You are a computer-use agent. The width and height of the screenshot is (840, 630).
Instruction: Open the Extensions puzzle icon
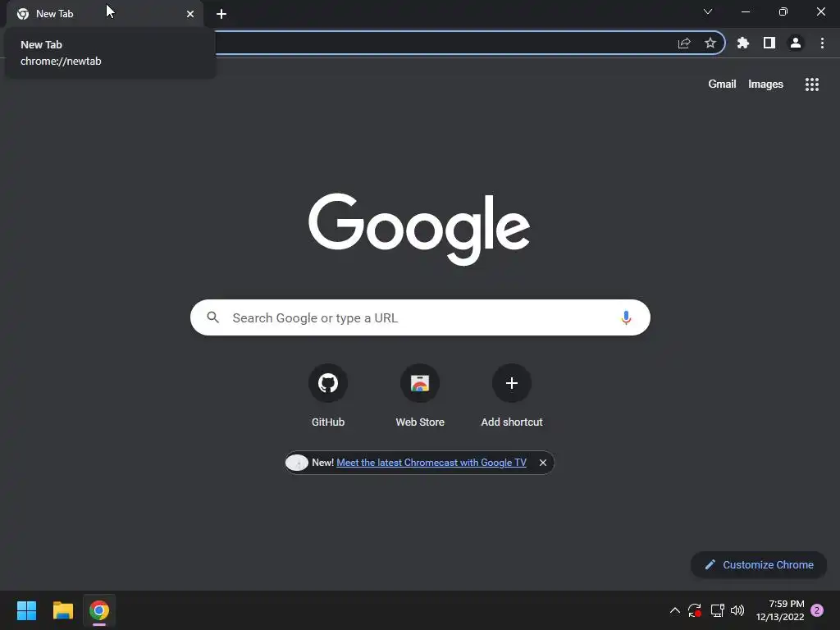(742, 43)
